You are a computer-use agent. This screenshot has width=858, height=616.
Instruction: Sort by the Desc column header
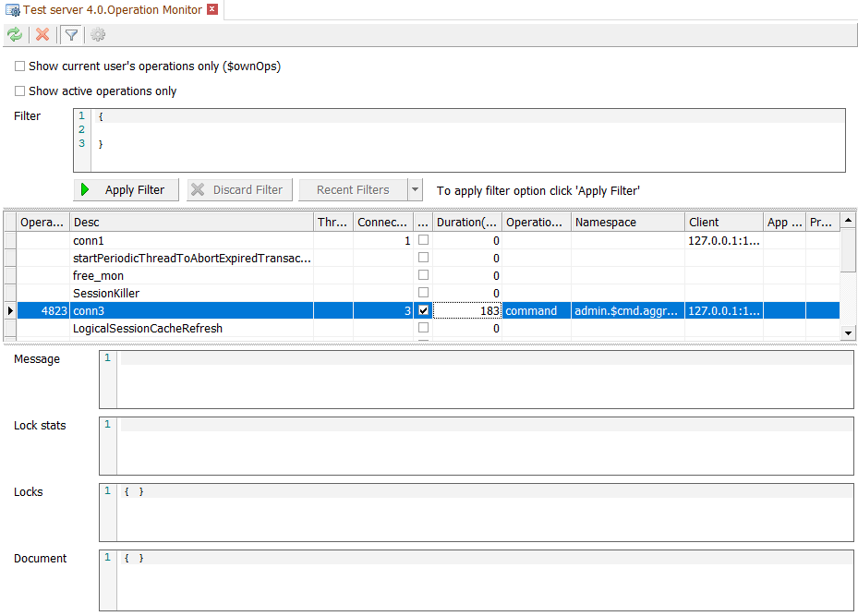point(191,223)
